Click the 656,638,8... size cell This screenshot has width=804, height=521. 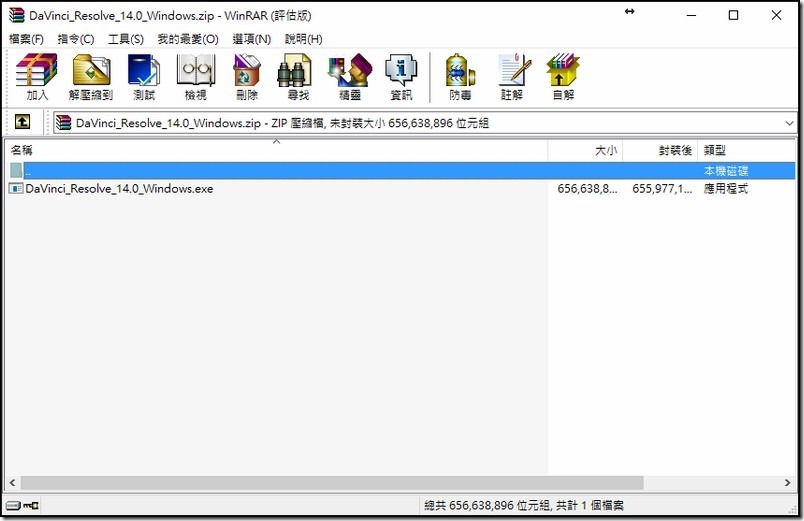pyautogui.click(x=587, y=189)
